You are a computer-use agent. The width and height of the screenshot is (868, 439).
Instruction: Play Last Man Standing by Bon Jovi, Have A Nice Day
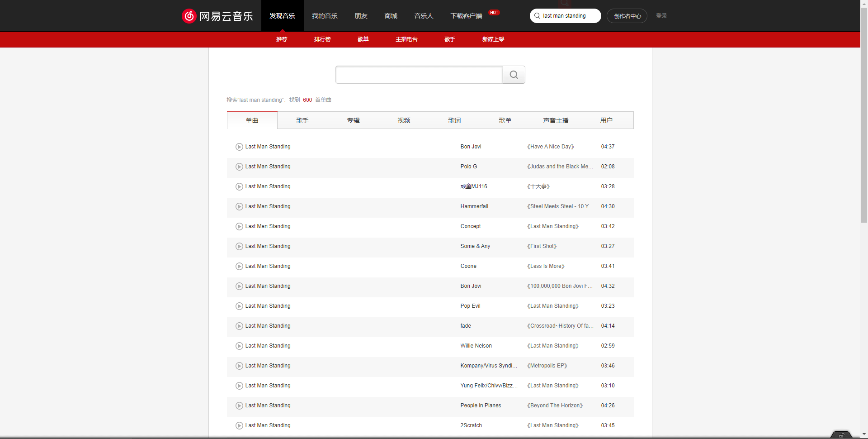coord(239,147)
